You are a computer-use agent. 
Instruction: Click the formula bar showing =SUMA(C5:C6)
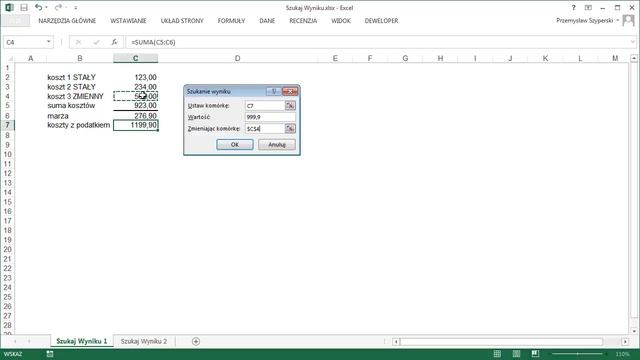pos(378,42)
